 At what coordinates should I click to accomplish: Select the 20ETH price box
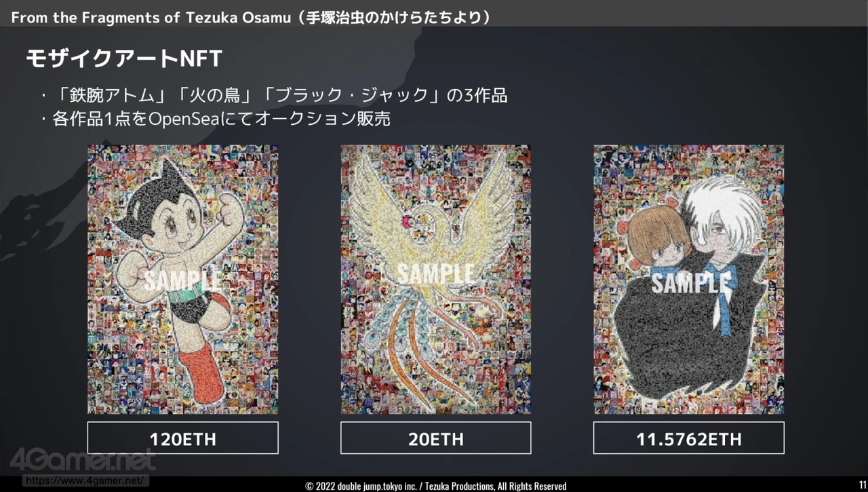[x=436, y=438]
